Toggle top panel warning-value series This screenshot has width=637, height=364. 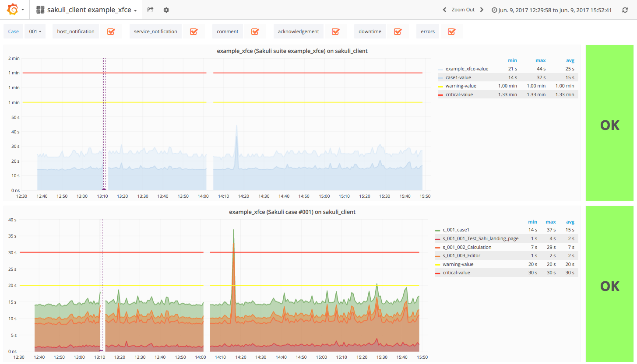tap(461, 86)
